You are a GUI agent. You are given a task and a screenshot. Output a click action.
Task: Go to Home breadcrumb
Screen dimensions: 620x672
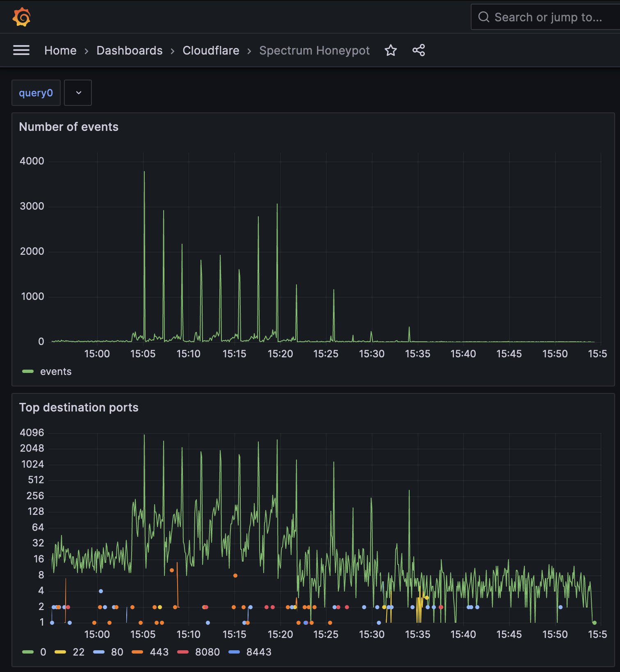(x=60, y=50)
